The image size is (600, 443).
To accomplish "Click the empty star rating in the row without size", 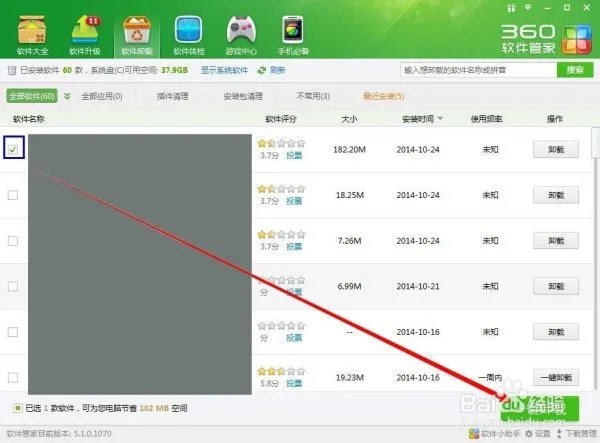I will click(x=281, y=326).
